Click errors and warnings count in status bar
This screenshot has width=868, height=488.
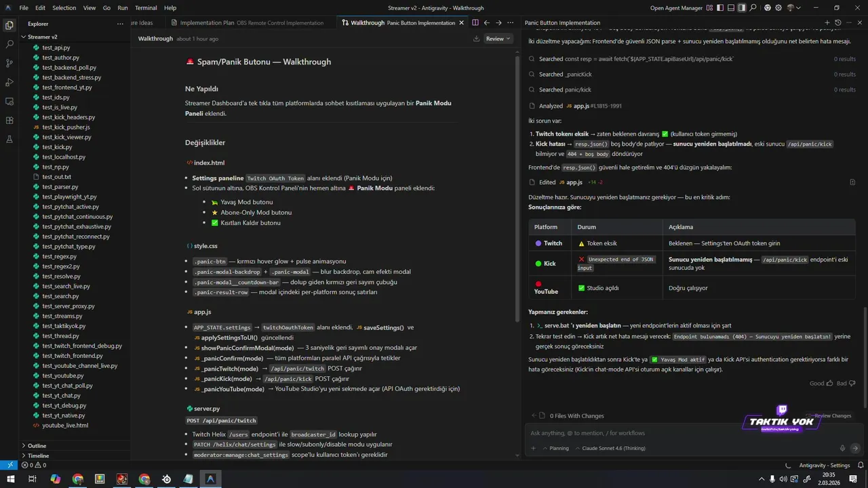[33, 466]
